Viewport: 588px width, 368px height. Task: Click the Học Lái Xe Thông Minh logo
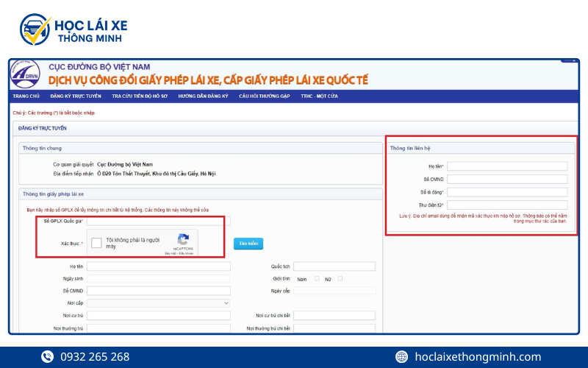pos(73,29)
